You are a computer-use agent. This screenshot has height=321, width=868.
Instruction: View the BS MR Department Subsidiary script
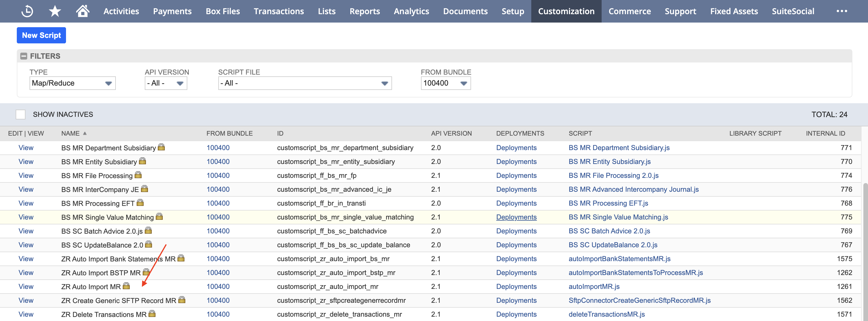[26, 148]
